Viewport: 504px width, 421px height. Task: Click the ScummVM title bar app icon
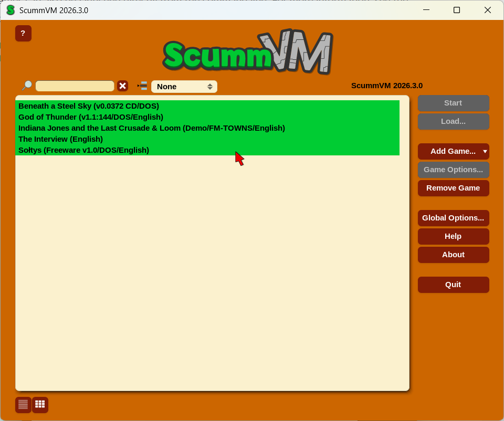(x=10, y=10)
